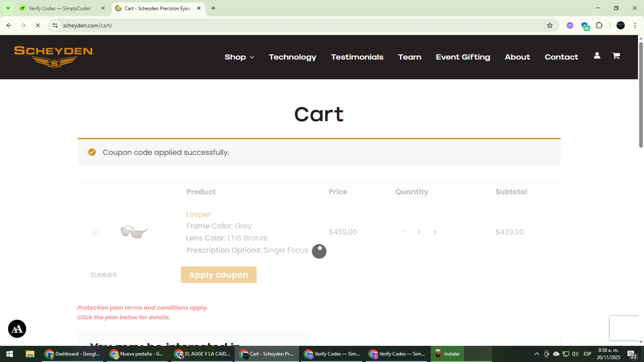This screenshot has width=644, height=362.
Task: Open the tab search dropdown arrow
Action: coord(8,8)
